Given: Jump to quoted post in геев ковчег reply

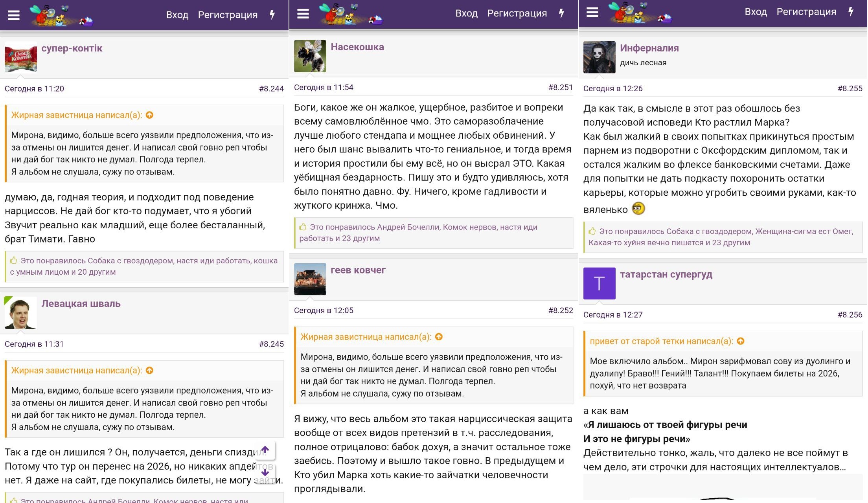Looking at the screenshot, I should pos(439,337).
